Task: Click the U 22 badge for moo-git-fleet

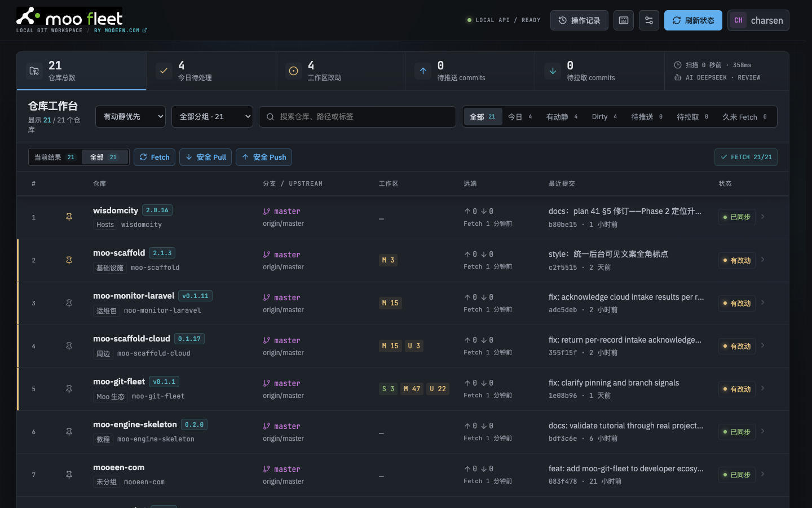Action: pos(438,389)
